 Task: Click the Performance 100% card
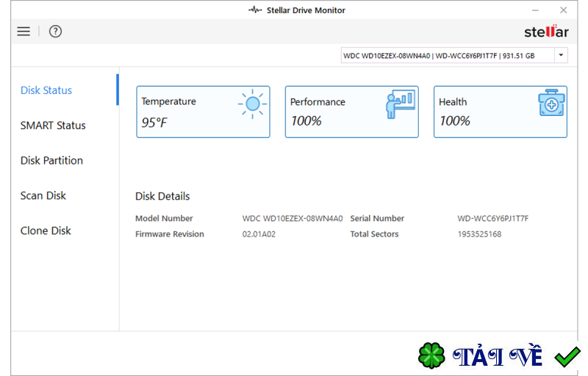pos(352,112)
